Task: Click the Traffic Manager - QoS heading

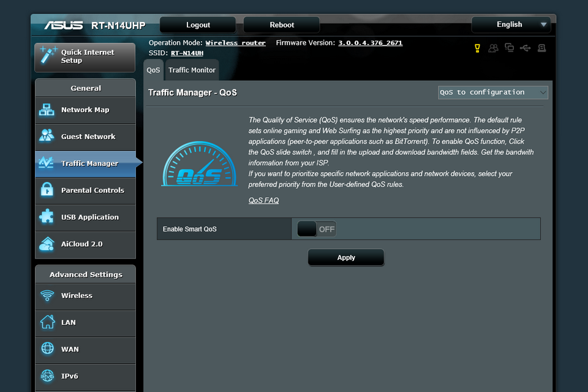Action: [192, 92]
